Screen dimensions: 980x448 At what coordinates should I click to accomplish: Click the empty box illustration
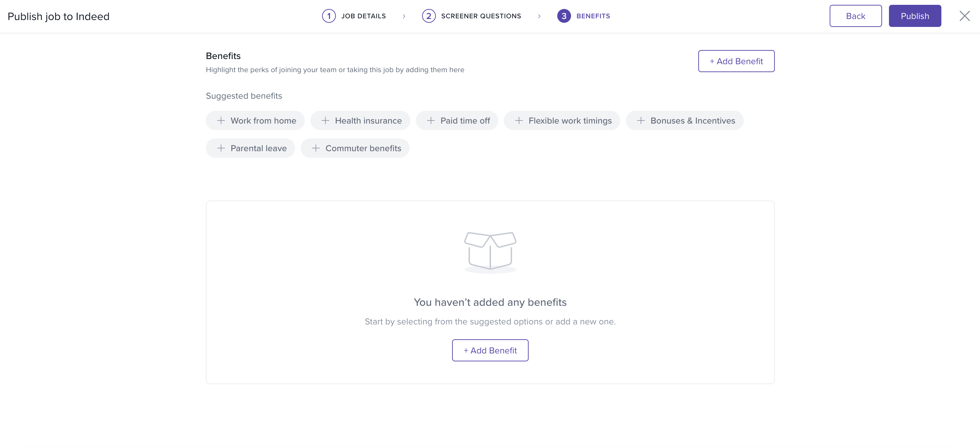tap(490, 252)
